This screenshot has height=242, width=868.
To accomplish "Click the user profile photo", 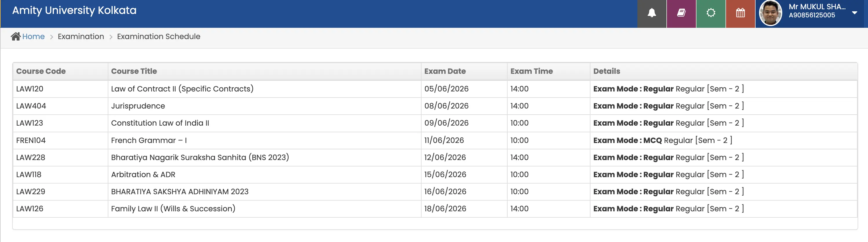I will [x=770, y=14].
